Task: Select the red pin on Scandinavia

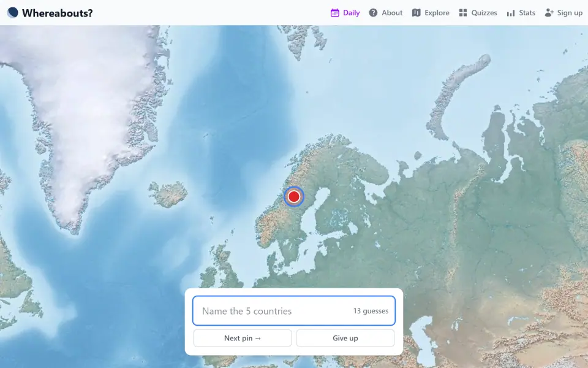Action: coord(294,196)
